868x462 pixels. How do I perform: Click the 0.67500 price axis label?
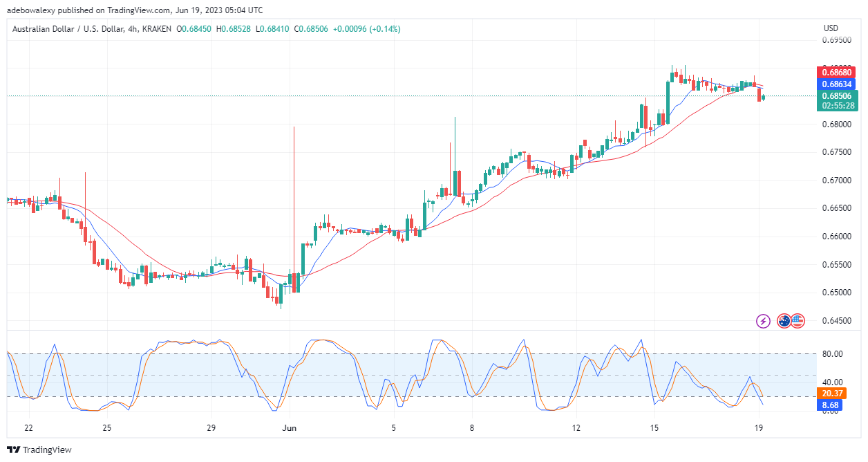(x=836, y=152)
